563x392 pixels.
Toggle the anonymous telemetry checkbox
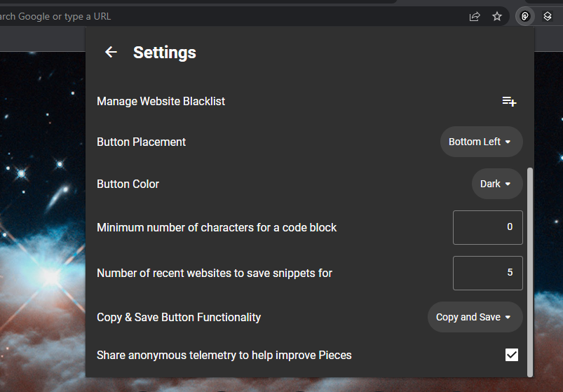coord(512,355)
